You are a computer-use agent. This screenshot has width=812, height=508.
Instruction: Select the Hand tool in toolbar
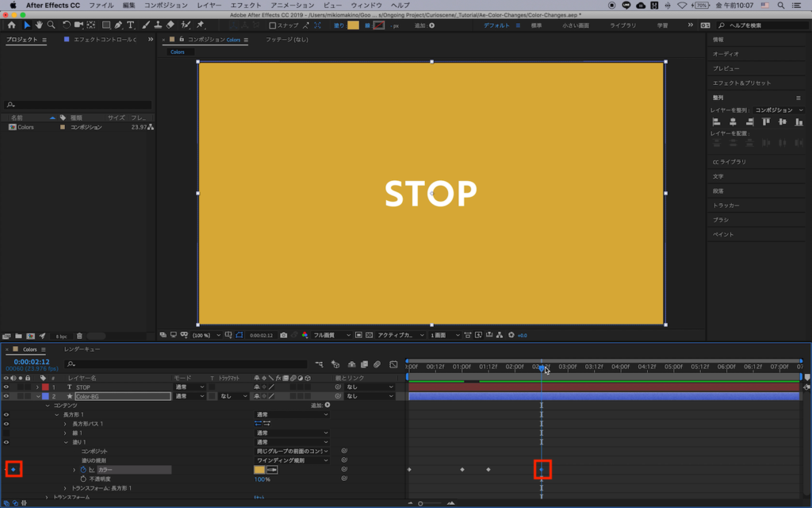pyautogui.click(x=38, y=25)
